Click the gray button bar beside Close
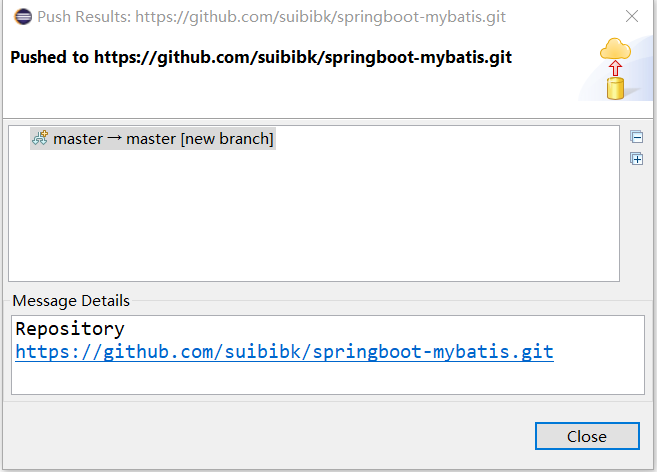 pyautogui.click(x=268, y=436)
